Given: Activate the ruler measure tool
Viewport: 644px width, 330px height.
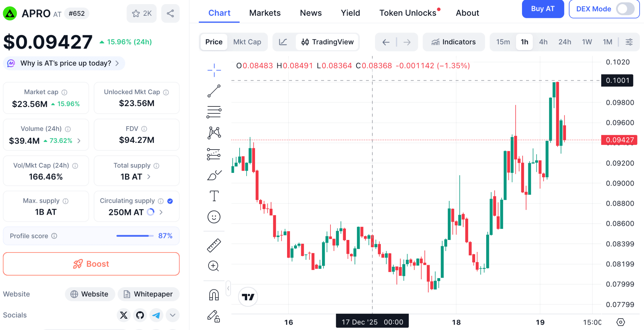Looking at the screenshot, I should pyautogui.click(x=214, y=246).
